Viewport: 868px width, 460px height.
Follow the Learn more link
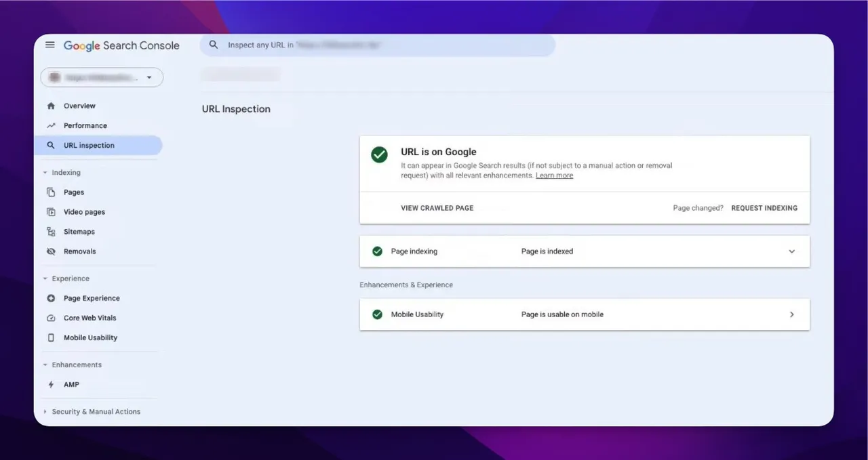coord(554,175)
